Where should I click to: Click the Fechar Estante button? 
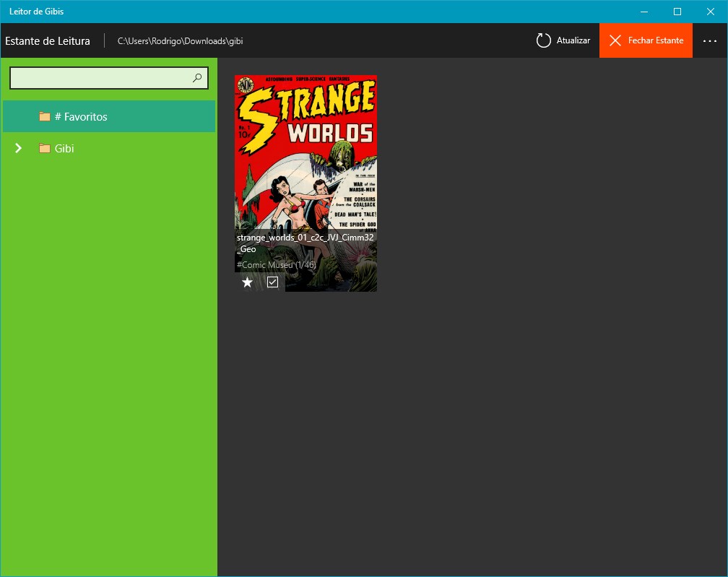646,41
